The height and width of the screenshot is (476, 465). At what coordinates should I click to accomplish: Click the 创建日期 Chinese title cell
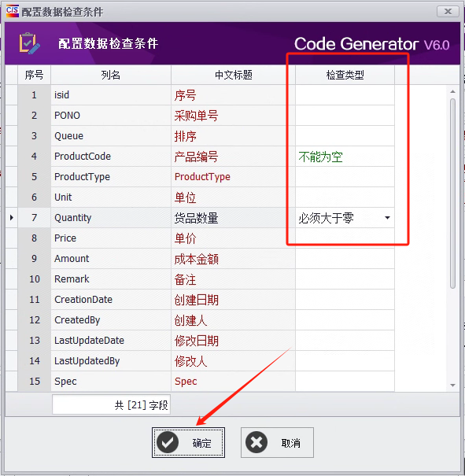point(233,299)
